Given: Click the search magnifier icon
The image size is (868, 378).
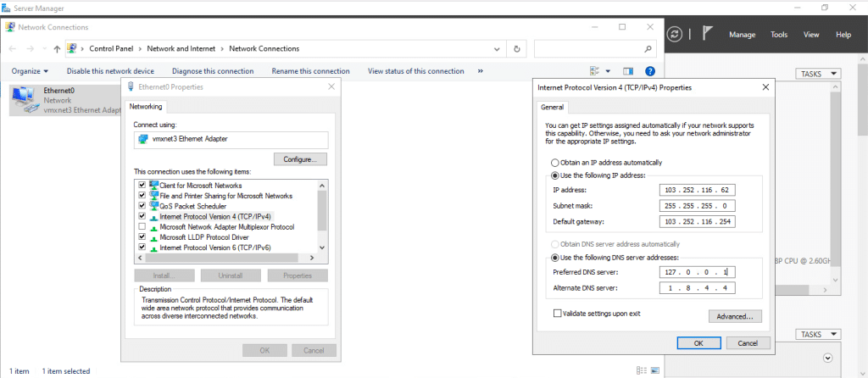Looking at the screenshot, I should [648, 49].
